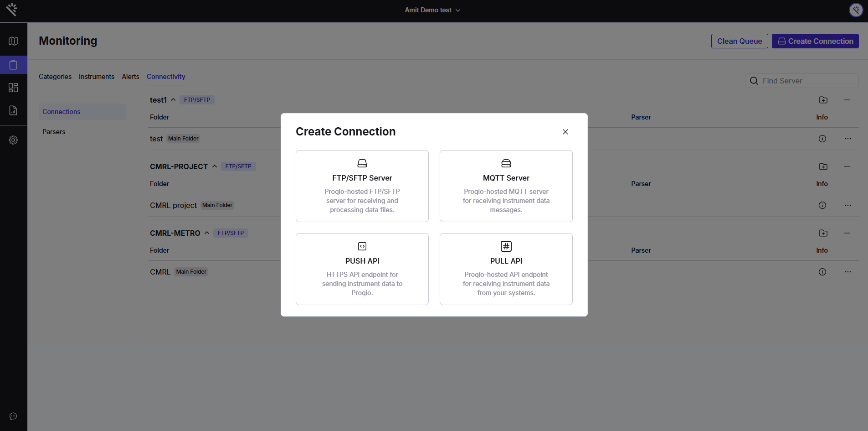This screenshot has height=431, width=868.
Task: Click the 'Main Folder' badge beside CMRL
Action: pyautogui.click(x=191, y=272)
